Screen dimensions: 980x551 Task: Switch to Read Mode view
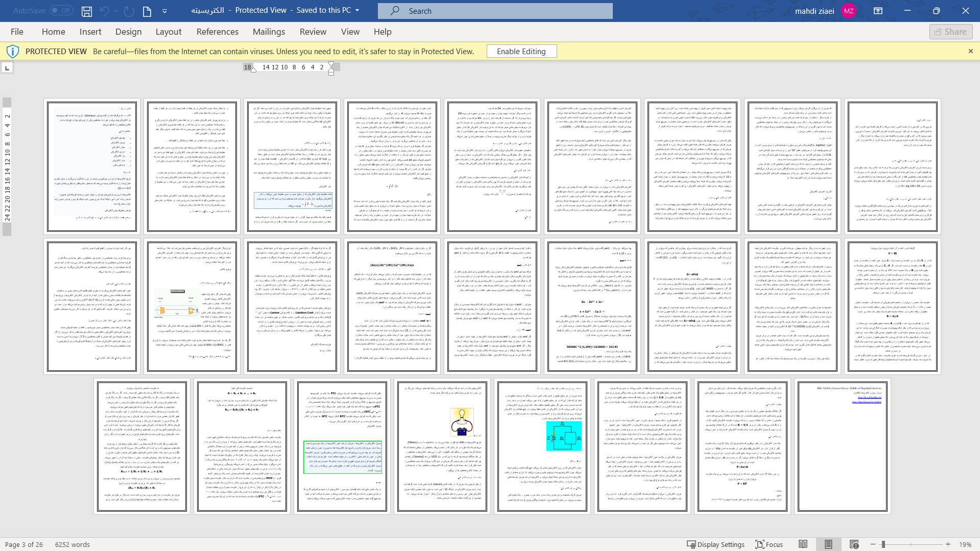click(x=803, y=544)
